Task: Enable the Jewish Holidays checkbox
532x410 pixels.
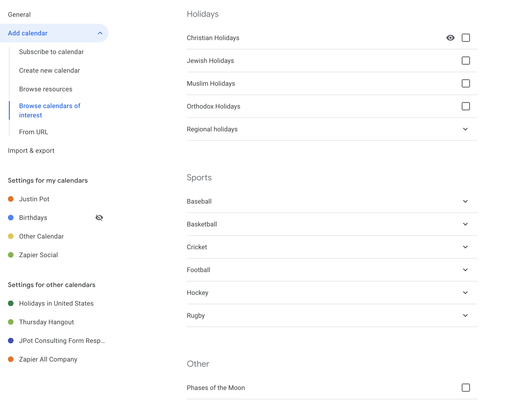Action: click(x=465, y=61)
